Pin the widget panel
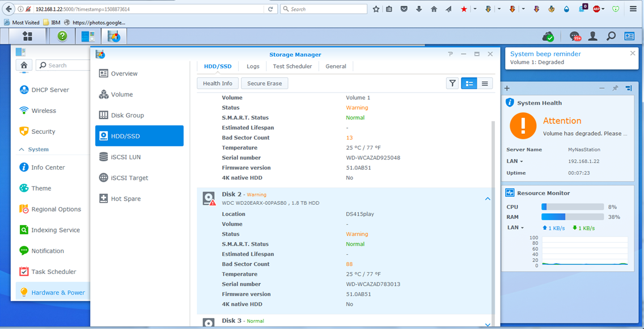 tap(615, 88)
